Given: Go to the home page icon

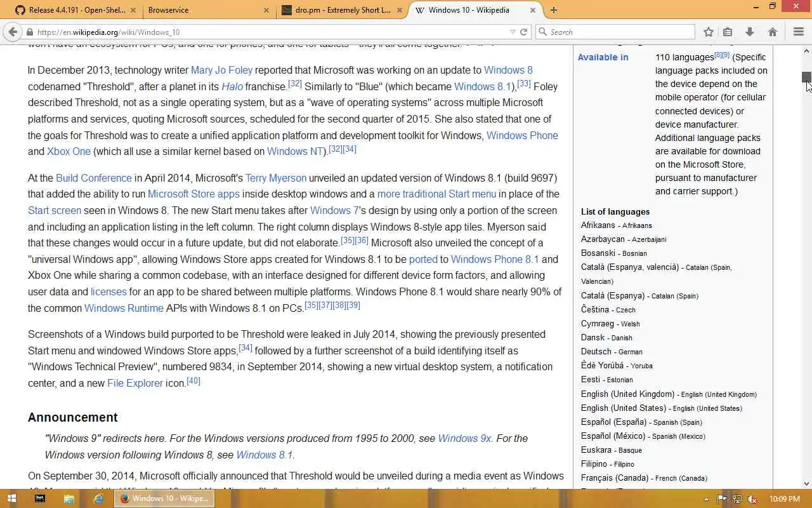Looking at the screenshot, I should point(772,32).
